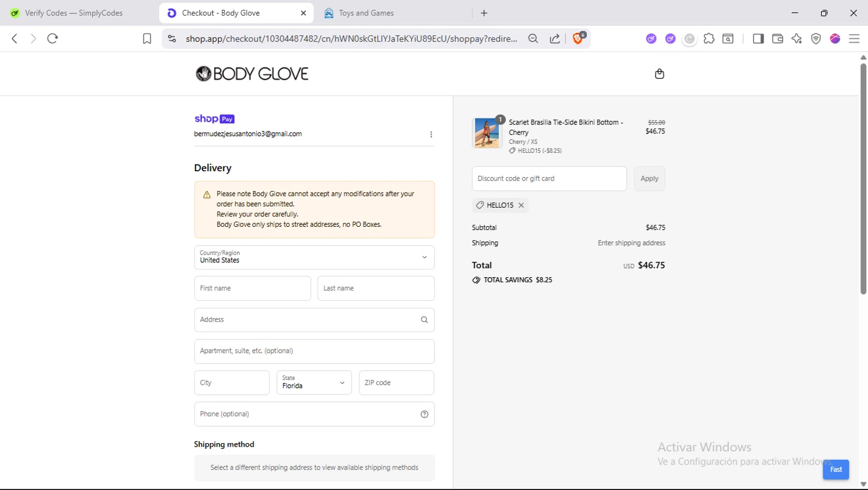This screenshot has height=490, width=868.
Task: Click the Apply discount button
Action: (649, 179)
